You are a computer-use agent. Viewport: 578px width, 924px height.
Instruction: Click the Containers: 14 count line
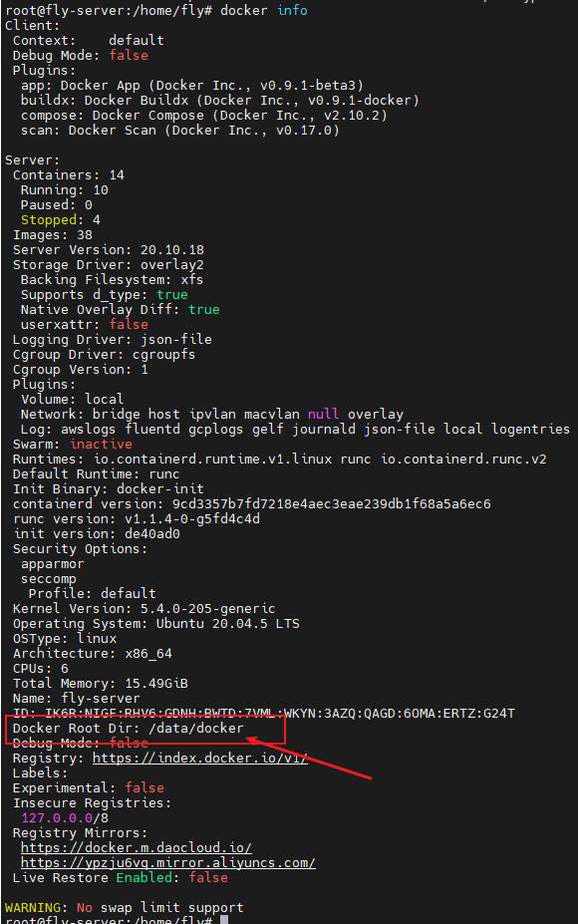(69, 175)
